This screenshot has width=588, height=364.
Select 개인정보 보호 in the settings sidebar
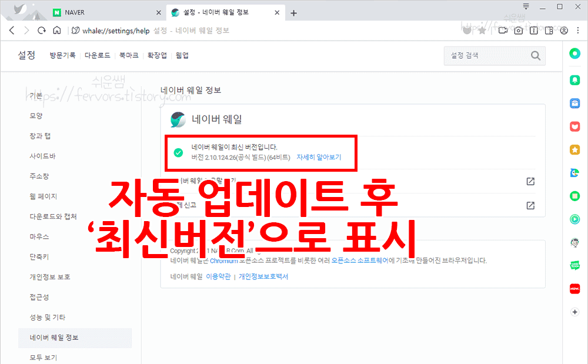pos(50,277)
